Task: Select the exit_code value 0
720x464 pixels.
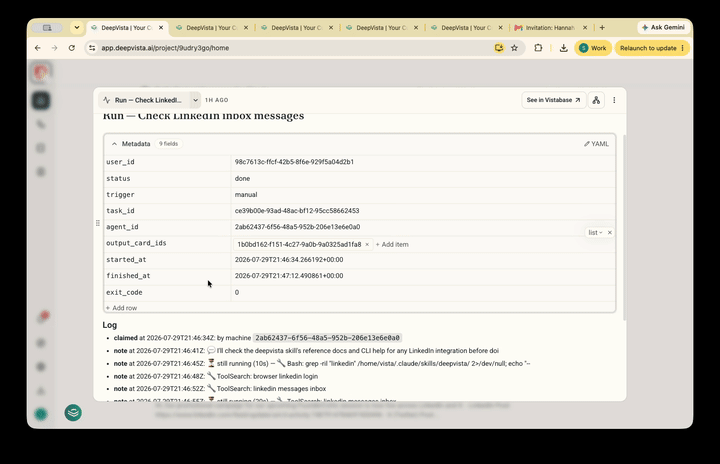Action: pos(236,292)
